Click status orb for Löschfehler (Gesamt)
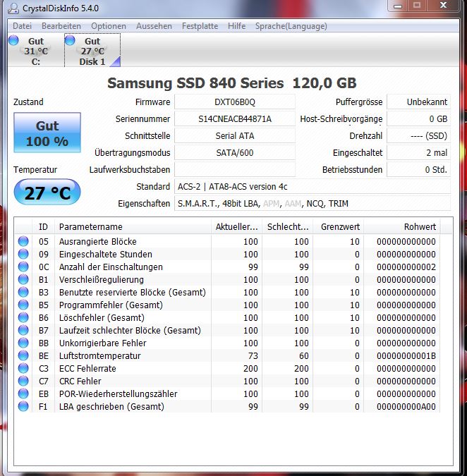This screenshot has width=467, height=476. 23,317
